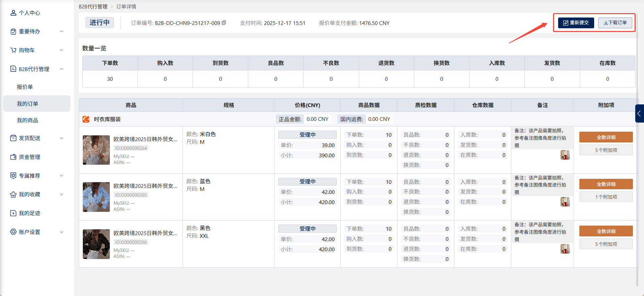Viewport: 644px width, 296px height.
Task: Click product title of ID:D000000265
Action: (x=145, y=186)
